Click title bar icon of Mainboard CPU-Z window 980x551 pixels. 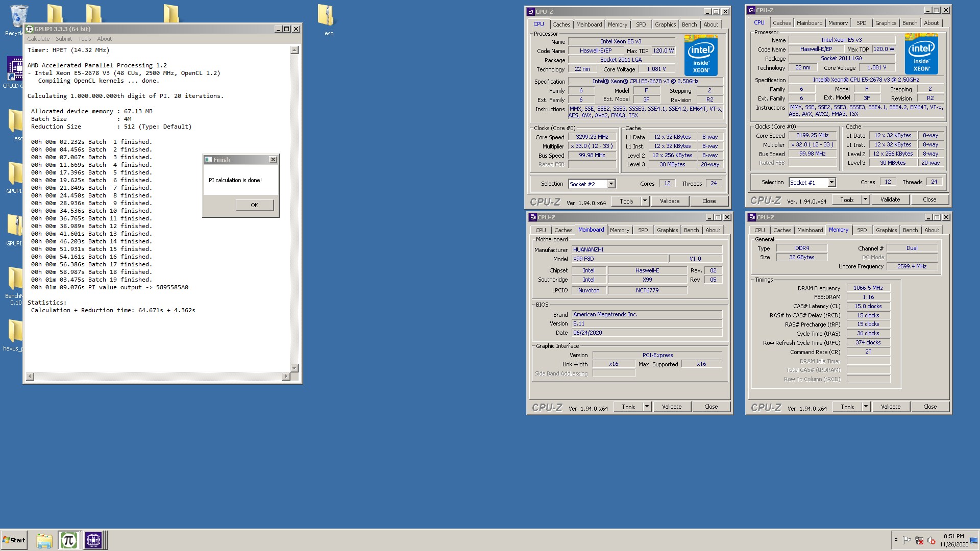pos(533,217)
